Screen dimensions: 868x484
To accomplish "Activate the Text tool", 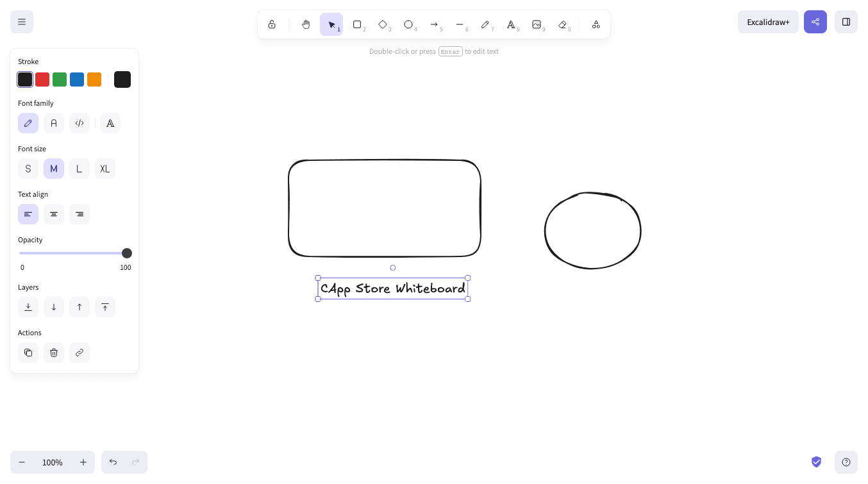I will [x=511, y=24].
